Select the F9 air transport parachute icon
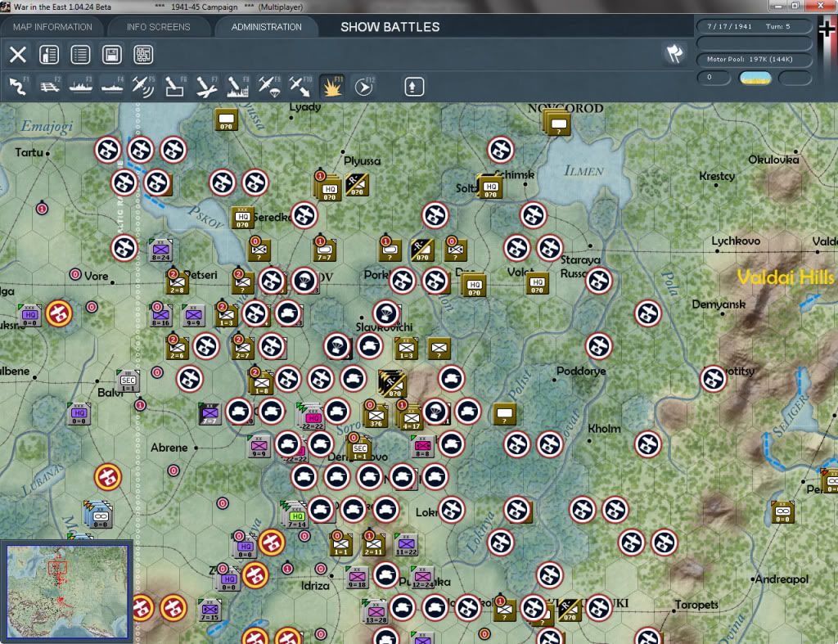The height and width of the screenshot is (644, 838). [x=268, y=87]
